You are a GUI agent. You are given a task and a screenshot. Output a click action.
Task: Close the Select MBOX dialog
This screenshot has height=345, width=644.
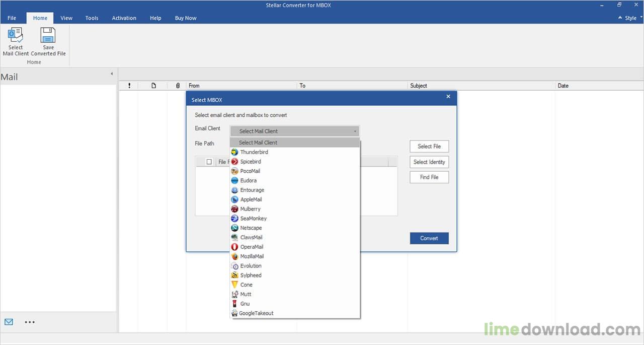click(x=448, y=97)
